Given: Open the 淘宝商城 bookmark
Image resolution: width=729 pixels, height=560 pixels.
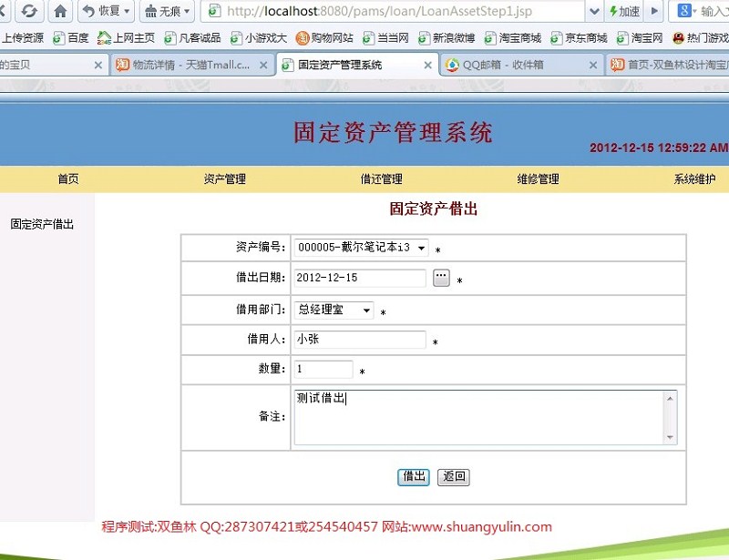Looking at the screenshot, I should click(513, 38).
